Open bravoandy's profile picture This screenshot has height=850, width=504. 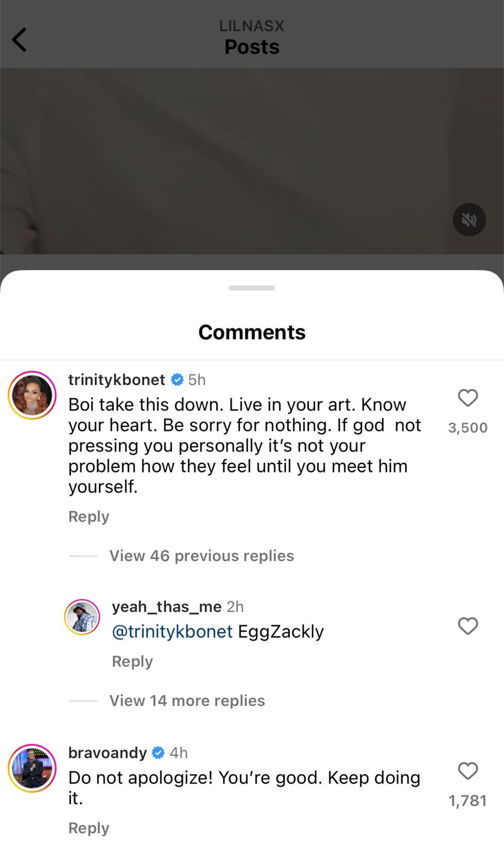pyautogui.click(x=31, y=768)
